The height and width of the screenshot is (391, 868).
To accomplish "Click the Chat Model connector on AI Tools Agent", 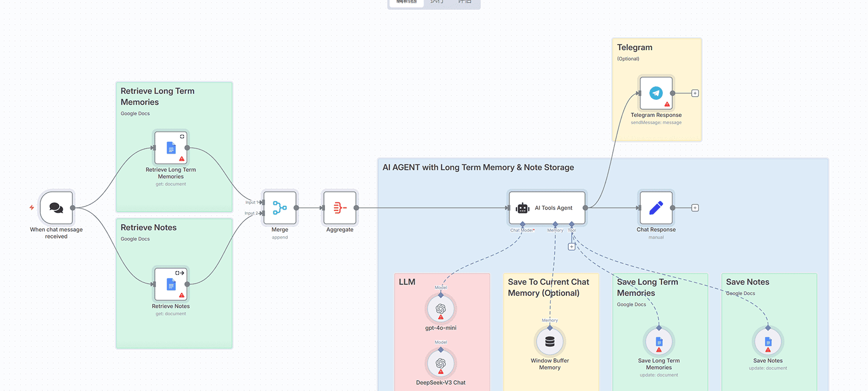I will [523, 224].
